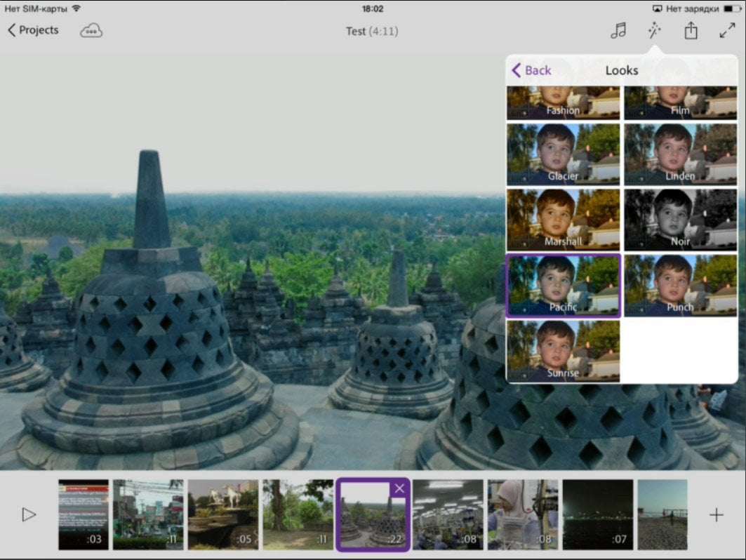This screenshot has width=746, height=560.
Task: Open the share export icon
Action: (x=691, y=30)
